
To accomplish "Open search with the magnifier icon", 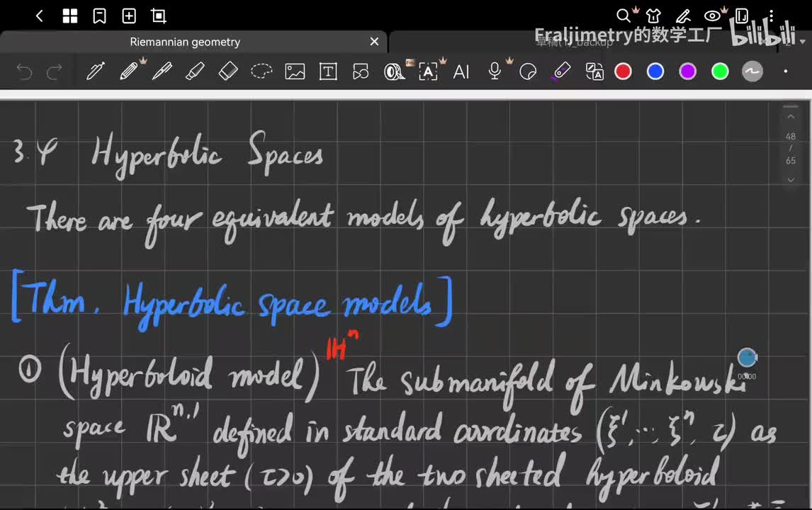I will coord(624,16).
